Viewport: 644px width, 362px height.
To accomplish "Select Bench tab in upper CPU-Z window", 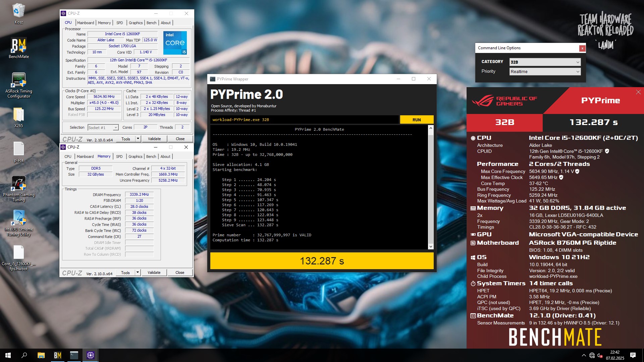I will 152,23.
